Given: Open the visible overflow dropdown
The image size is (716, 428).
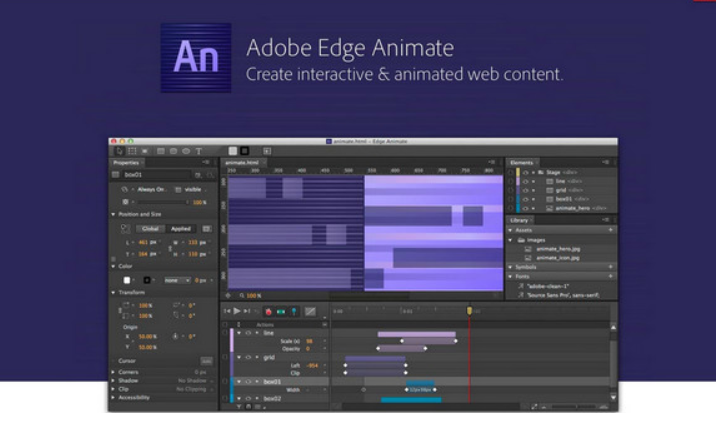Looking at the screenshot, I should [x=194, y=189].
